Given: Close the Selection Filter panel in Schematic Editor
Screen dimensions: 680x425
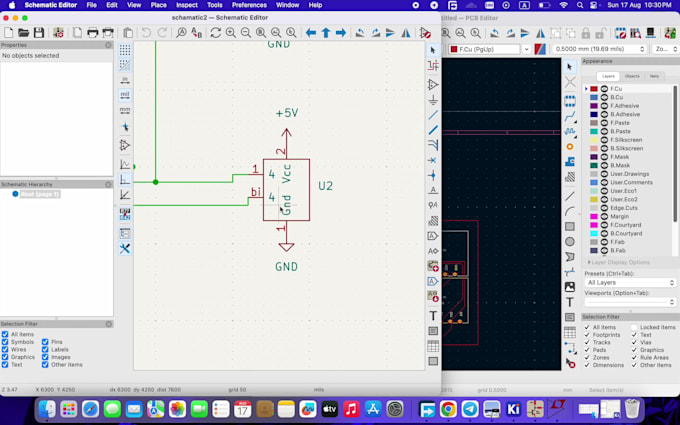Looking at the screenshot, I should tap(108, 324).
